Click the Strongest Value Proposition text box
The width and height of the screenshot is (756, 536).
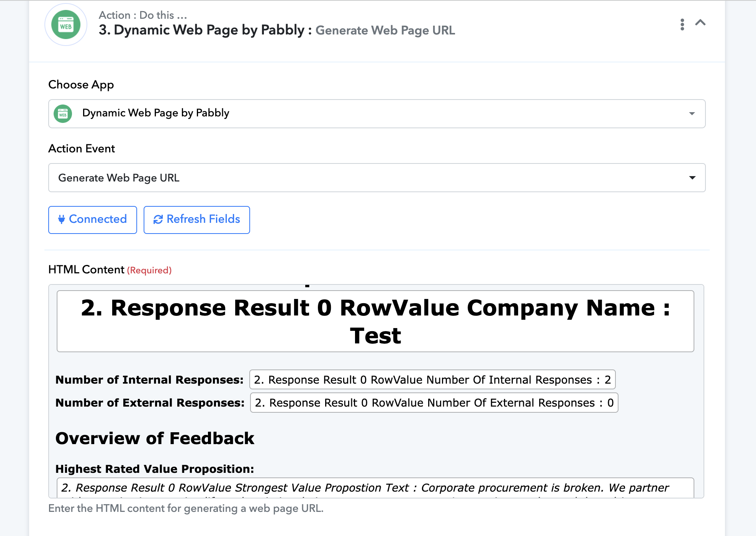click(x=375, y=488)
